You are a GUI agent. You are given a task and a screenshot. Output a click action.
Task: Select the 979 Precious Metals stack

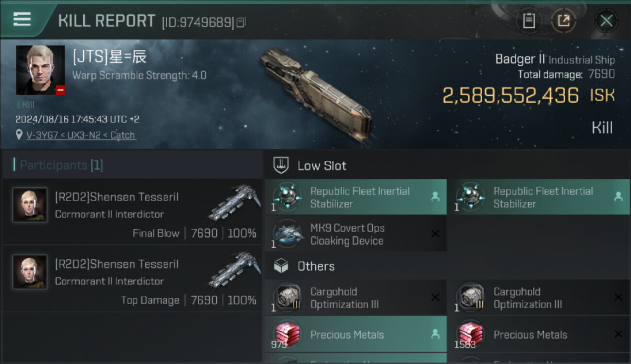(355, 334)
